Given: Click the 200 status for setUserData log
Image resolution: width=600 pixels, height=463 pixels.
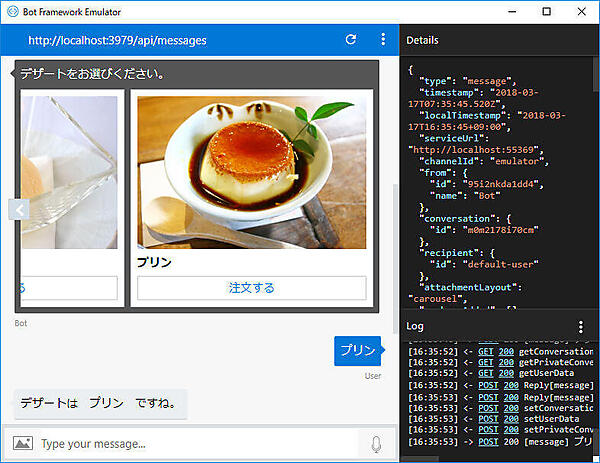Looking at the screenshot, I should pyautogui.click(x=511, y=419).
